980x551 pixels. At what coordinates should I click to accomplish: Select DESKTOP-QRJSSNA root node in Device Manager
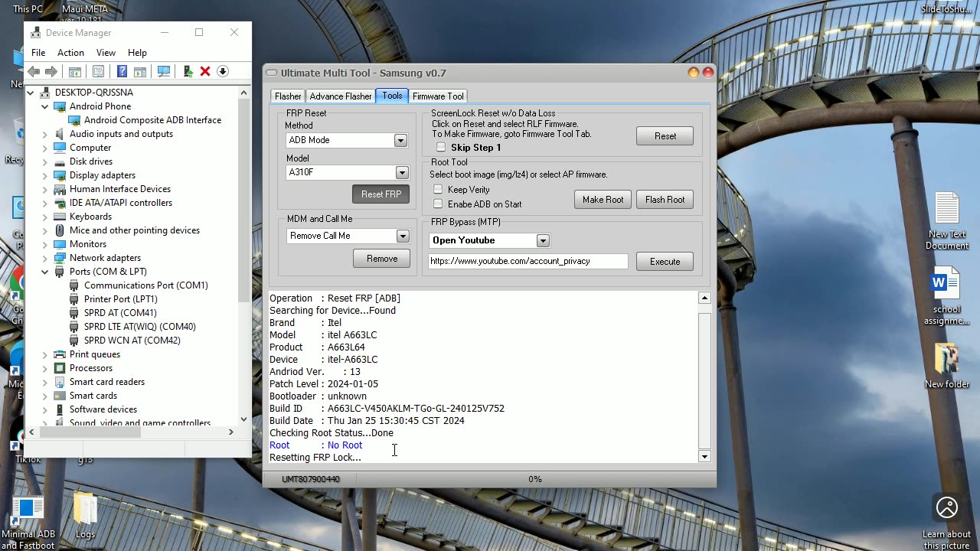pyautogui.click(x=93, y=93)
